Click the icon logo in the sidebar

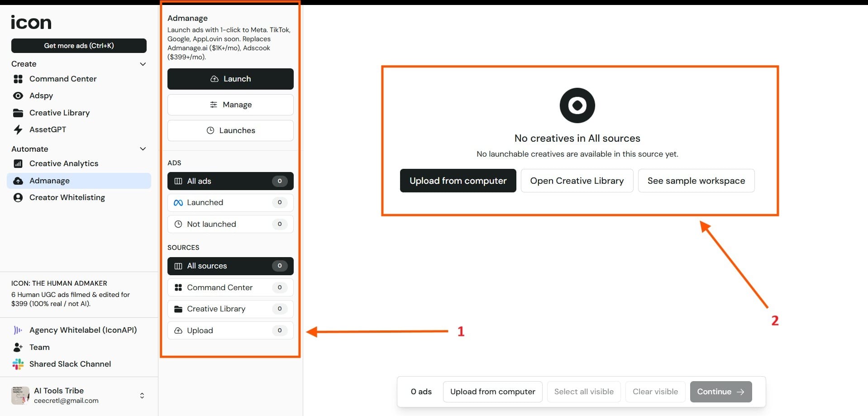point(31,22)
